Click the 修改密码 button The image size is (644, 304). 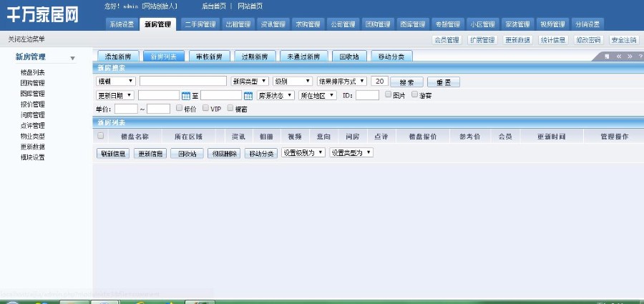click(589, 40)
